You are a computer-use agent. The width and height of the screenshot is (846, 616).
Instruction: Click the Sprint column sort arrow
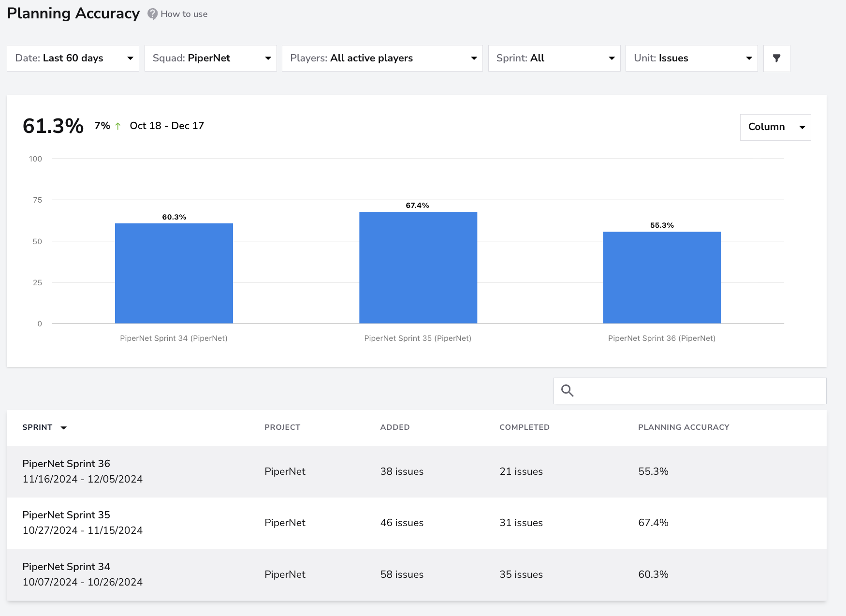(x=63, y=427)
